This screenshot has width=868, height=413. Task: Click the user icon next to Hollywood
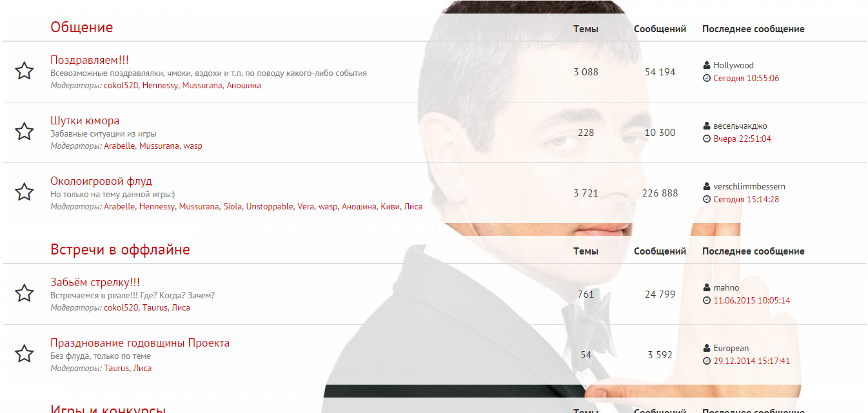(707, 65)
